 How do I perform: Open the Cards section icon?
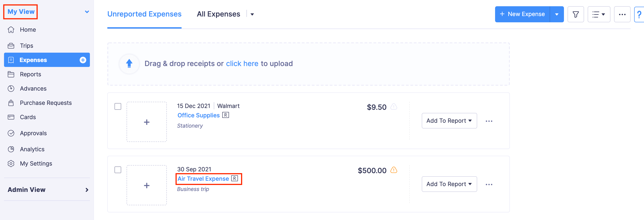click(x=11, y=117)
